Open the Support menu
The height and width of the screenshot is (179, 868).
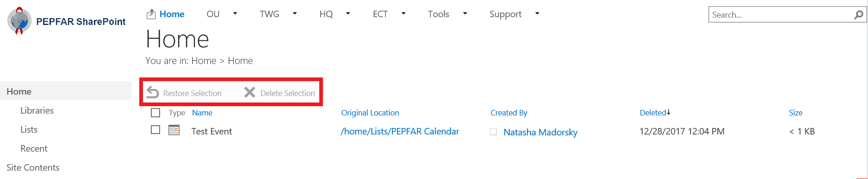click(505, 14)
